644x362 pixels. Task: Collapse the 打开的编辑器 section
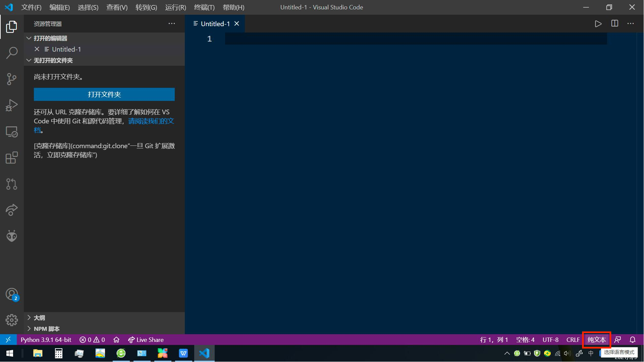[x=50, y=38]
